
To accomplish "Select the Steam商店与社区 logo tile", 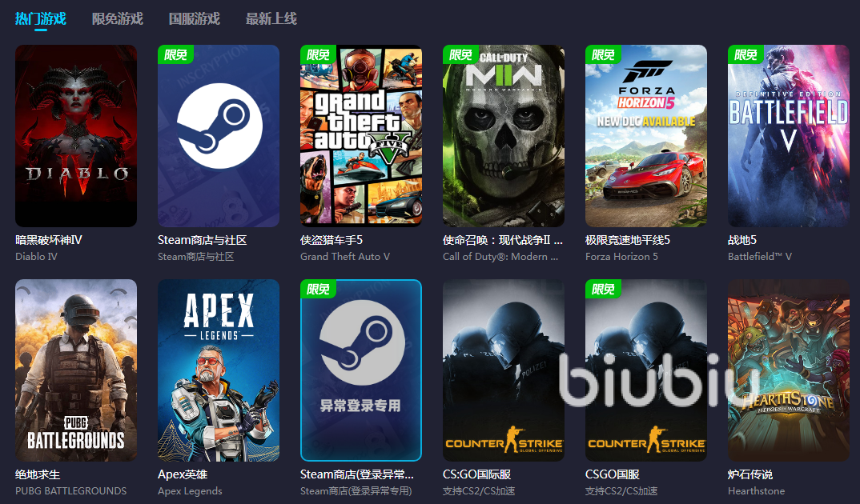I will [219, 136].
